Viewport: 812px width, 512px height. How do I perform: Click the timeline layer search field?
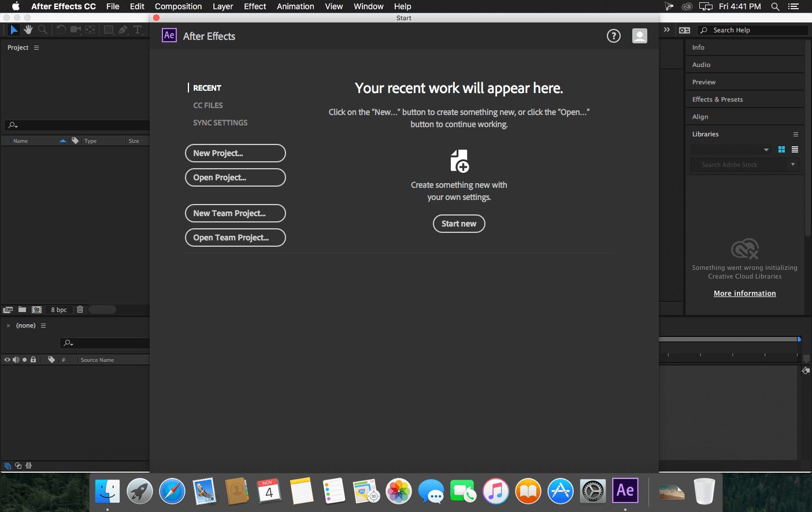(105, 343)
